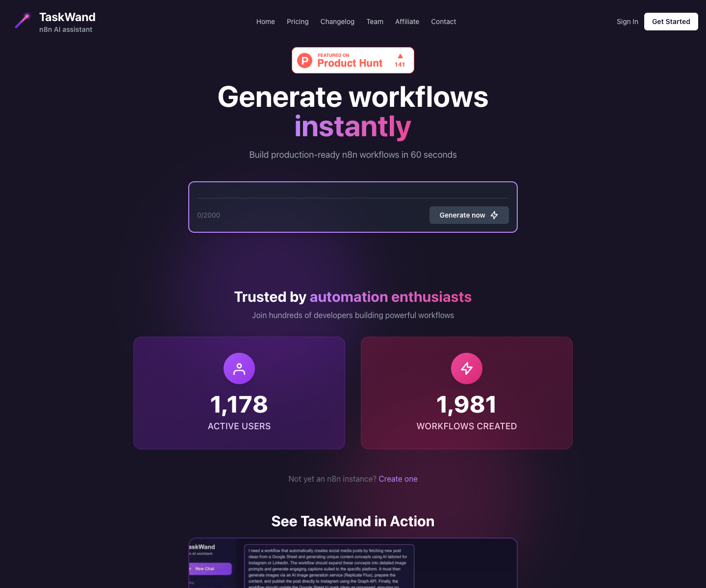706x588 pixels.
Task: Click the 1,981 Workflows Created card
Action: pyautogui.click(x=467, y=393)
